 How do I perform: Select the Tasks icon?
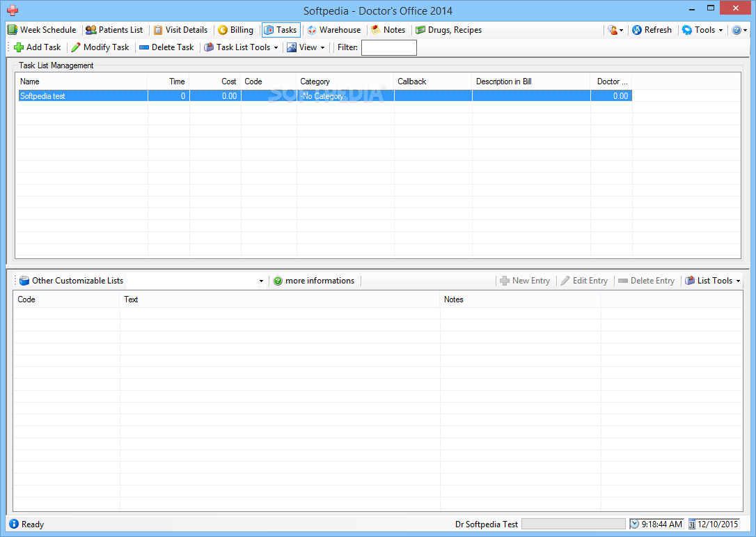(x=269, y=30)
